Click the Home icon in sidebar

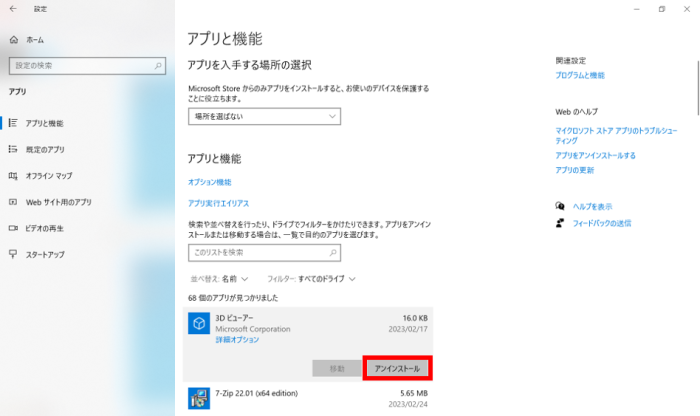pyautogui.click(x=13, y=39)
